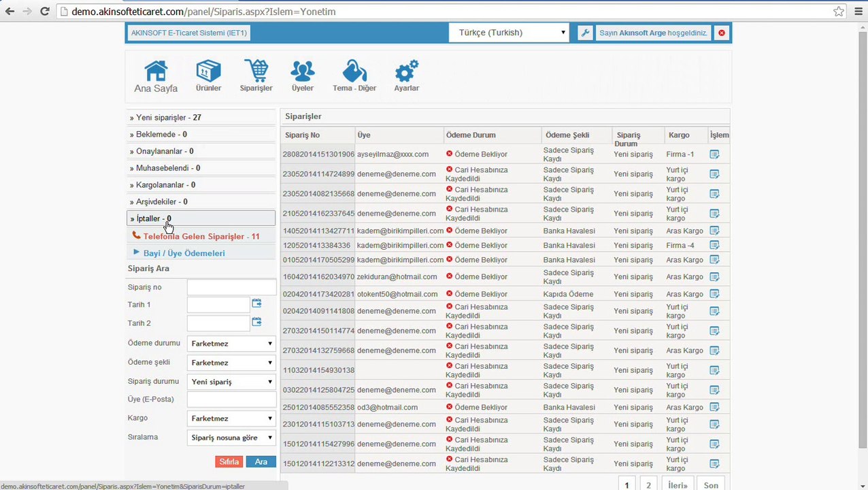Screen dimensions: 868x490
Task: Open the Ayarlar gears icon
Action: [406, 76]
